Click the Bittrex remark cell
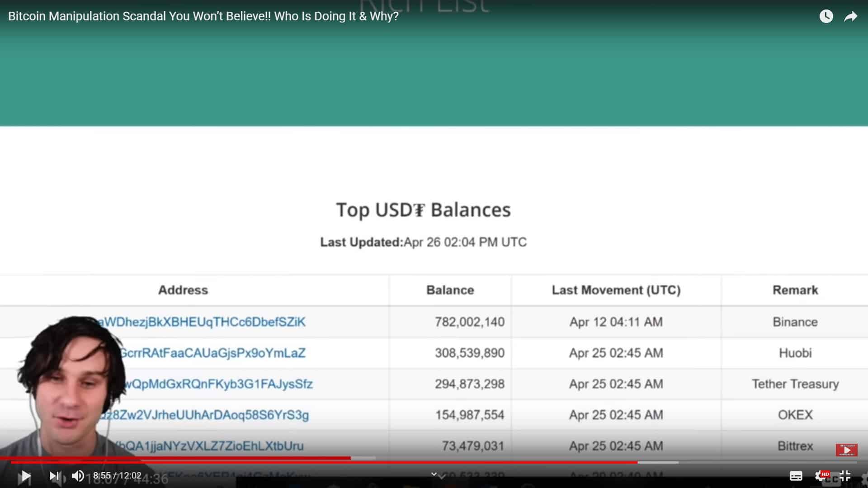This screenshot has height=488, width=868. click(x=795, y=446)
